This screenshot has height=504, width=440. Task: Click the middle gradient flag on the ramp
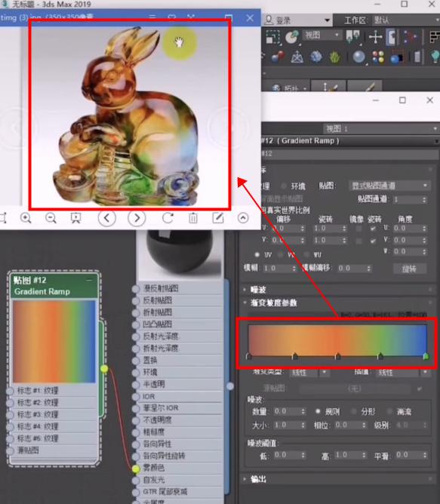[337, 356]
